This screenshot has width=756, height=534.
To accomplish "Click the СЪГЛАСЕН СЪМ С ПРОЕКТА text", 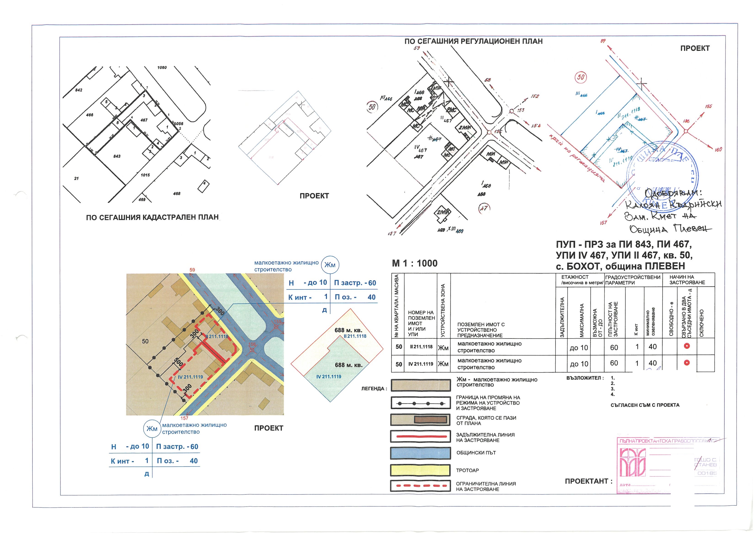I will (x=645, y=405).
